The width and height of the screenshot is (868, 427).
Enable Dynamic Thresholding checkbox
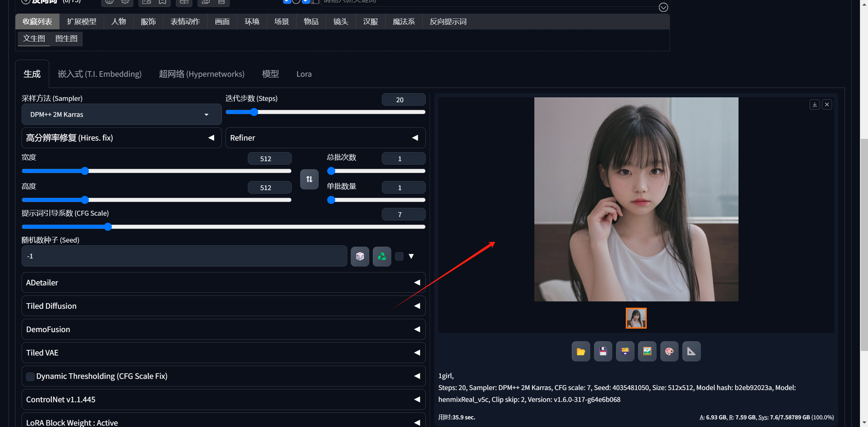point(30,376)
